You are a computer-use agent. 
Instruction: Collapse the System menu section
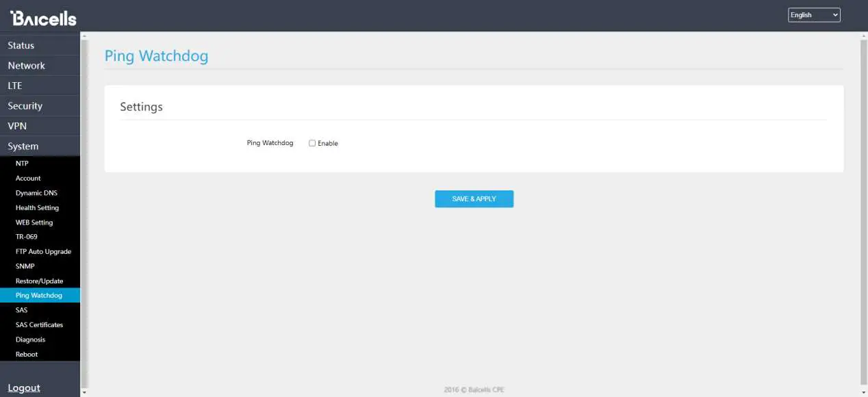click(x=40, y=146)
